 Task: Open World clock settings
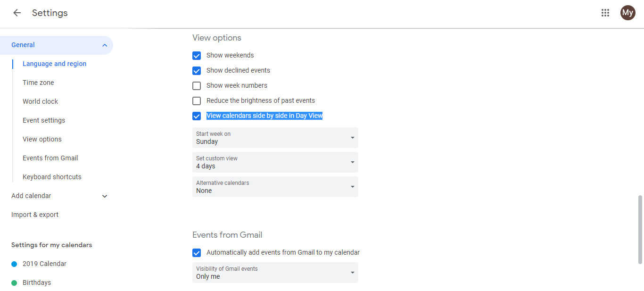tap(40, 101)
